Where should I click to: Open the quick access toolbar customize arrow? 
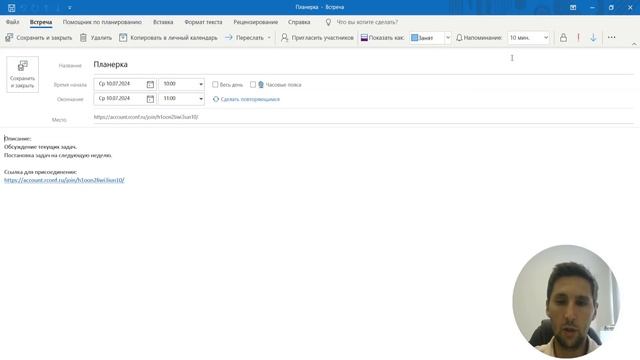point(70,8)
